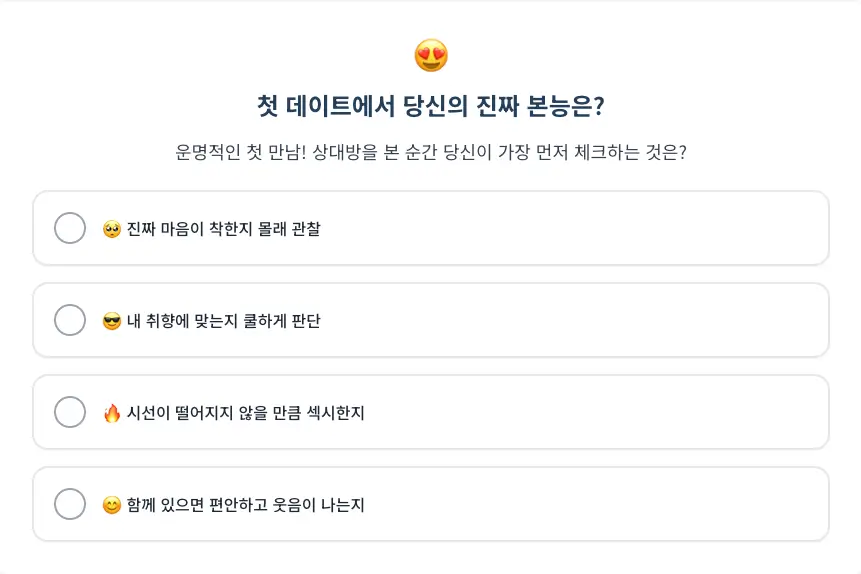
Task: Select radio circle for '진짜 마음이 착한지 몰래 관찰'
Action: pyautogui.click(x=70, y=228)
